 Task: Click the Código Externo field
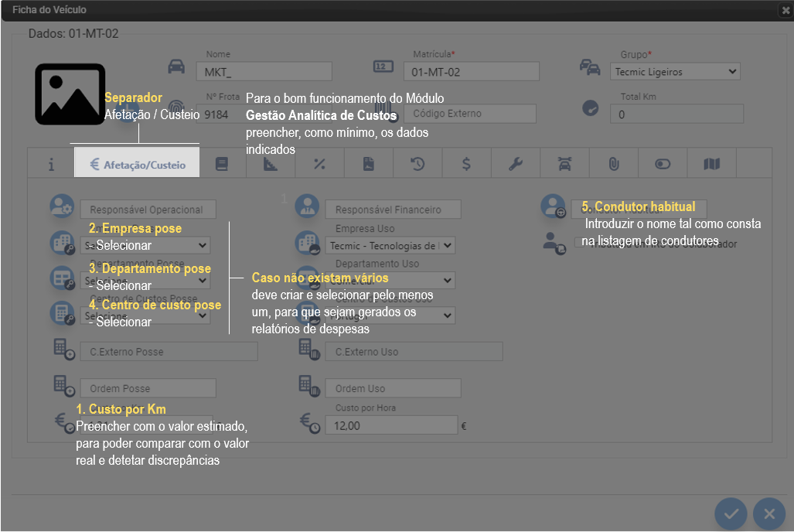[x=469, y=114]
